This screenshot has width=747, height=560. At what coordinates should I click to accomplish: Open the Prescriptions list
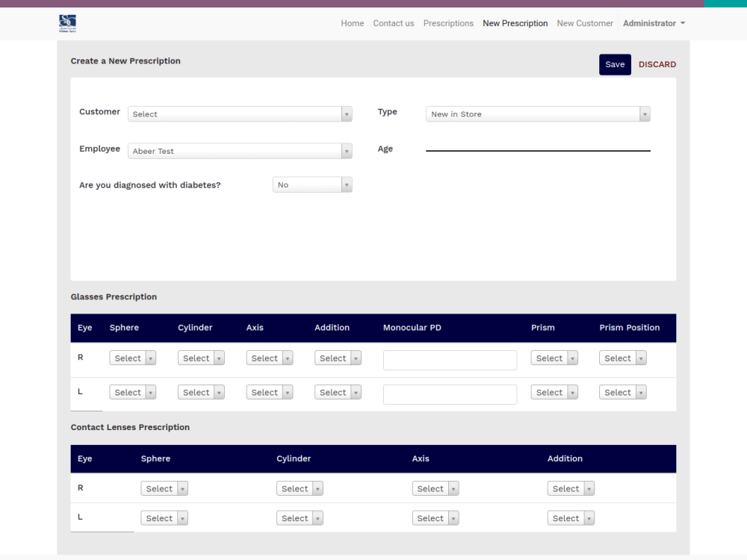pyautogui.click(x=447, y=23)
